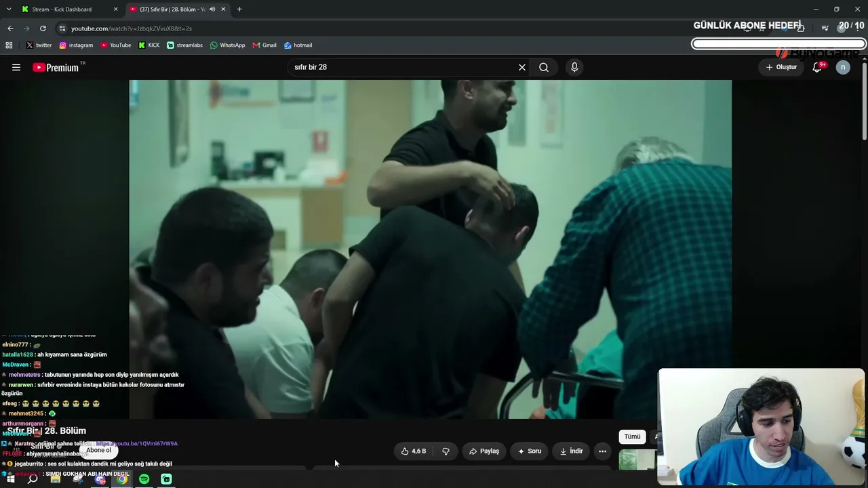Open a new browser tab
868x488 pixels.
(239, 9)
